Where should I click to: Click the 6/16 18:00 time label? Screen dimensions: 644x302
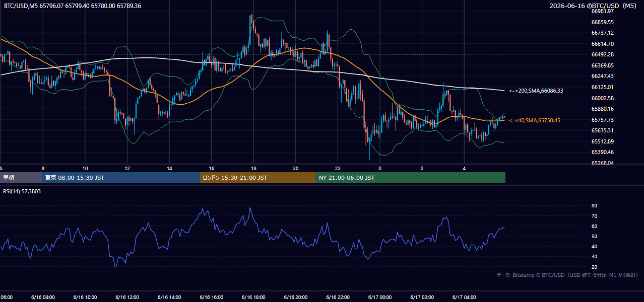click(253, 297)
